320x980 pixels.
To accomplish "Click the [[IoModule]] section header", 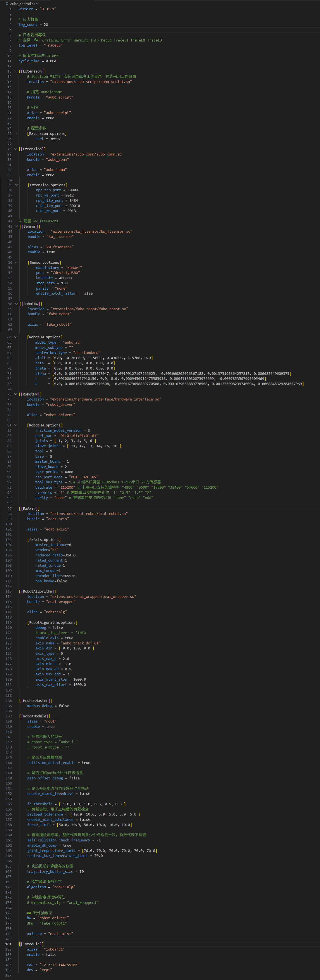I will point(31,944).
